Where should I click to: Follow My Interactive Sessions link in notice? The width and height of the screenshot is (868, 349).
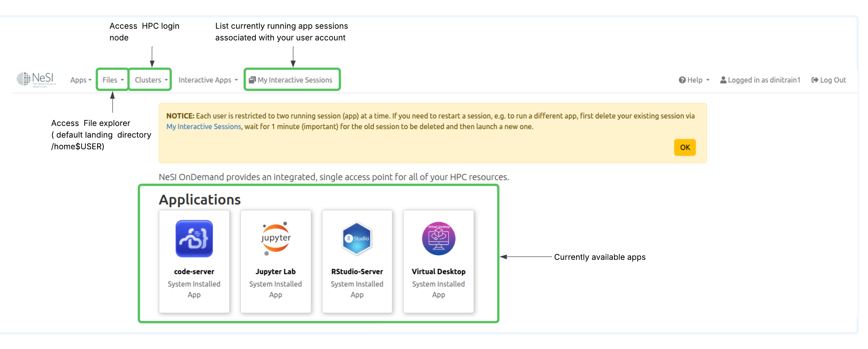click(204, 127)
